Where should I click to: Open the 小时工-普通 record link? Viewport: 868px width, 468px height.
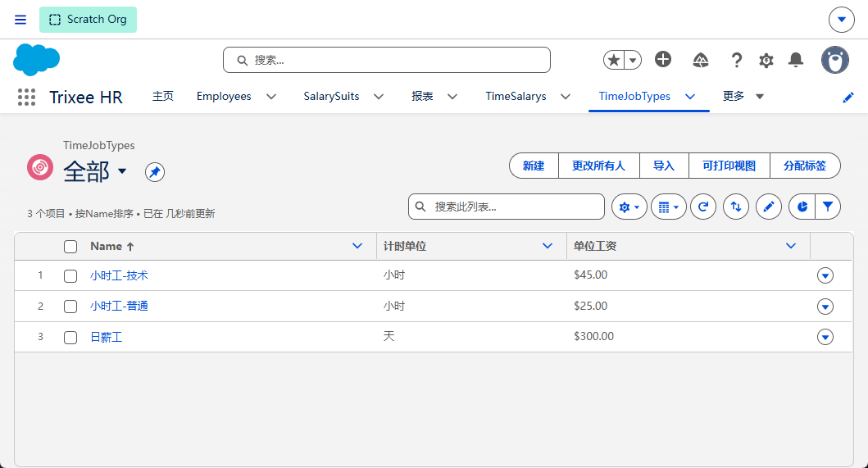tap(119, 306)
